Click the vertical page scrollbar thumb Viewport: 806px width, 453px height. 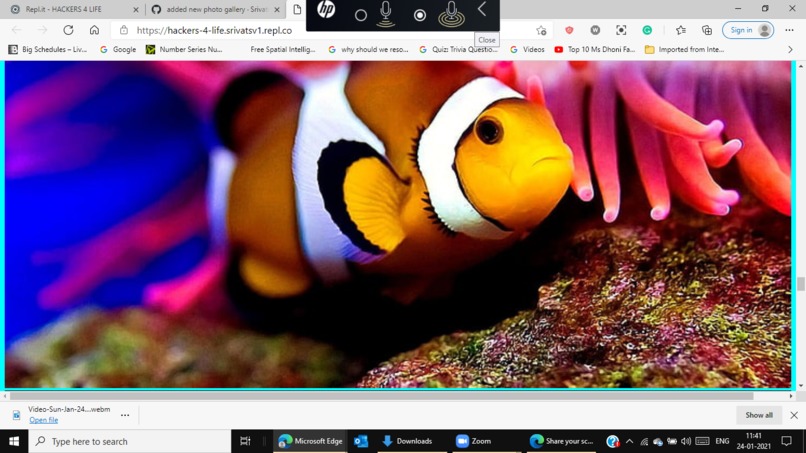[x=800, y=284]
